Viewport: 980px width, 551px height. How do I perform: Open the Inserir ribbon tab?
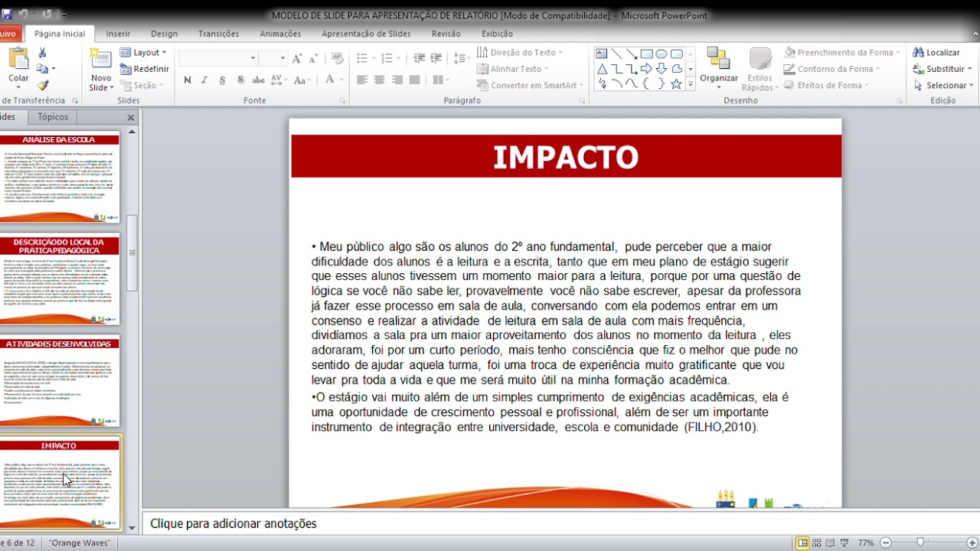(118, 34)
